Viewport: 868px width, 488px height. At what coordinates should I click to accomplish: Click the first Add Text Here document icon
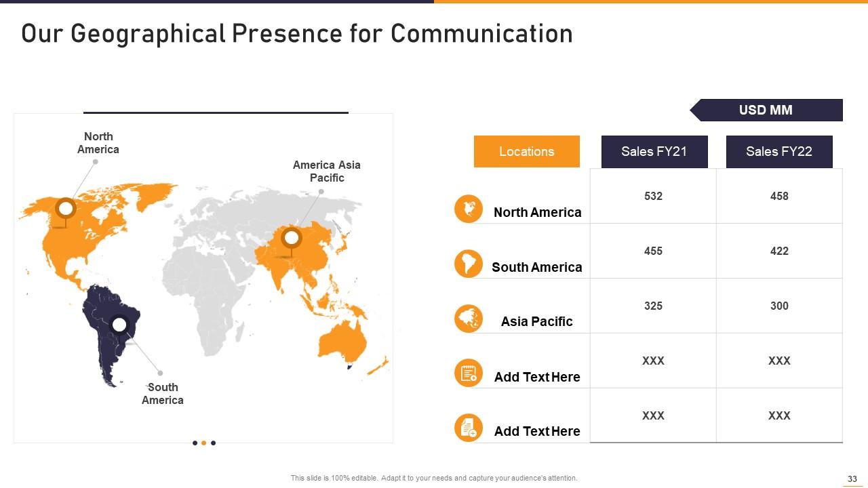pos(469,373)
